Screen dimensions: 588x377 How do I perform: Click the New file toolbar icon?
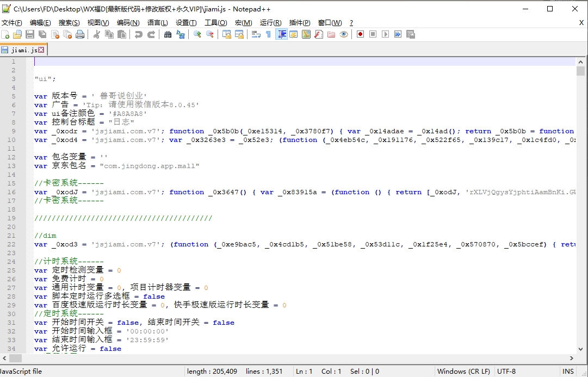tap(5, 34)
